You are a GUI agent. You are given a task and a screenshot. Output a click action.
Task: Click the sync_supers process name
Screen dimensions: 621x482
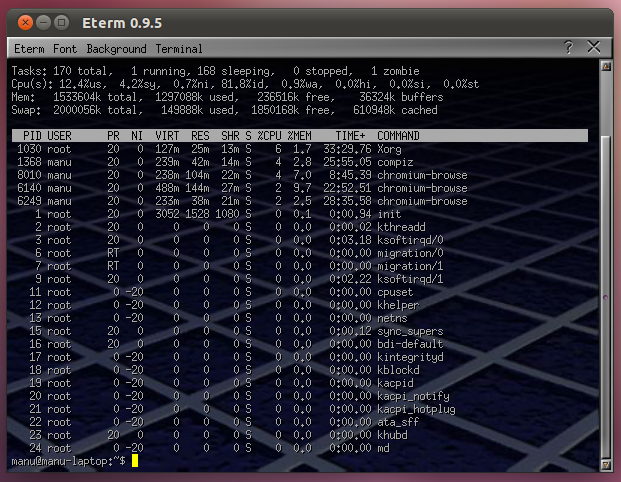(x=410, y=331)
